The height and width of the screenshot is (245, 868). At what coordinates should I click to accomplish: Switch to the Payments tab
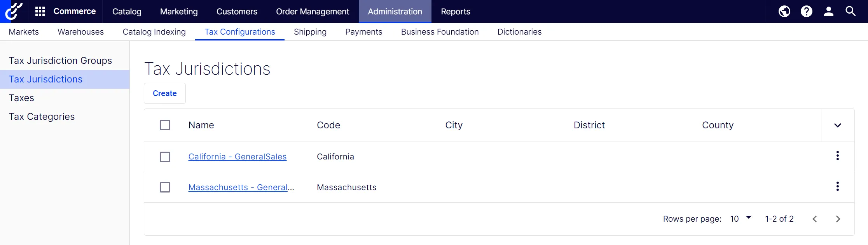364,32
